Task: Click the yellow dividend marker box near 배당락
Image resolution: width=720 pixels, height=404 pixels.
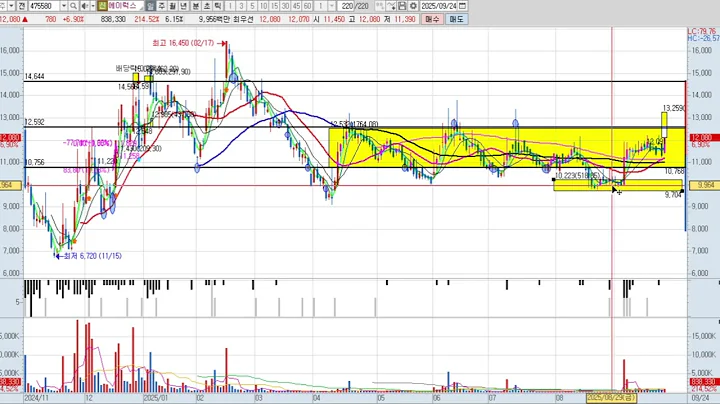Action: click(x=135, y=78)
